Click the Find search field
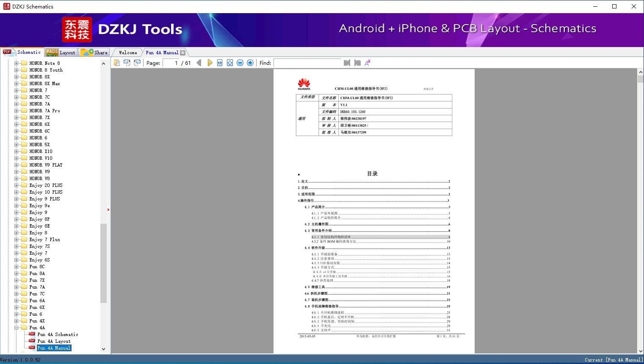The height and width of the screenshot is (364, 644). point(307,63)
